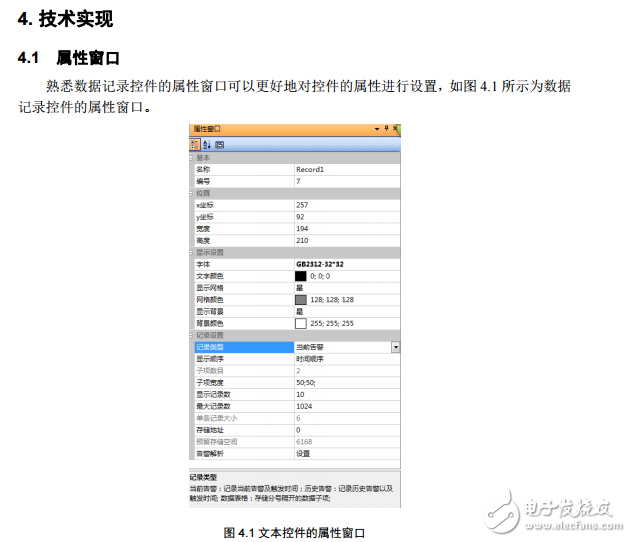The height and width of the screenshot is (542, 631).
Task: Click the 255; 255; 255 background color text
Action: pyautogui.click(x=332, y=324)
